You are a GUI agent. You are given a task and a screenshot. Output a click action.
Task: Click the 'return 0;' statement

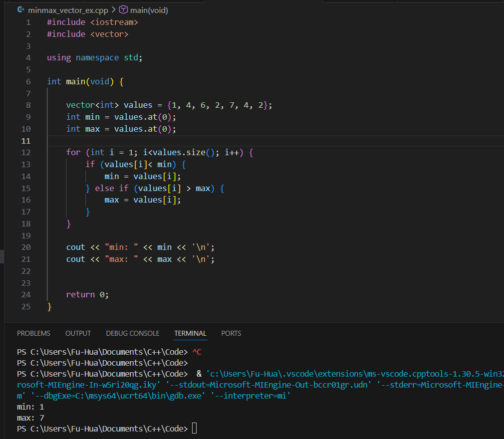87,295
